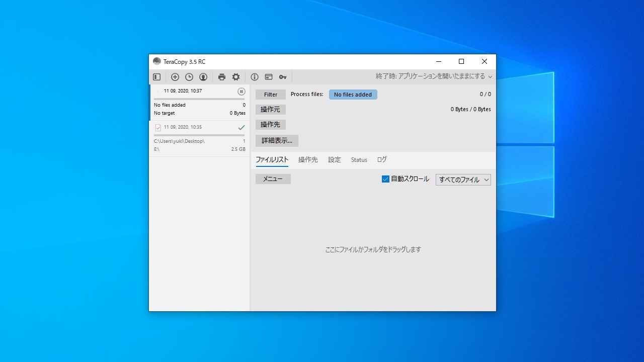Click the TeraCopy 3.5 RC title text
Image resolution: width=644 pixels, height=362 pixels.
(x=184, y=62)
